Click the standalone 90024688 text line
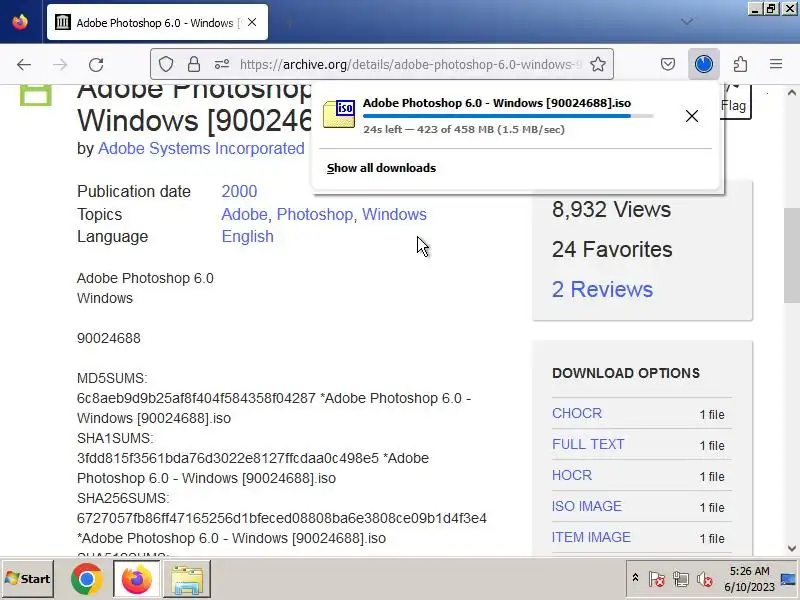Viewport: 800px width, 600px height. point(109,338)
